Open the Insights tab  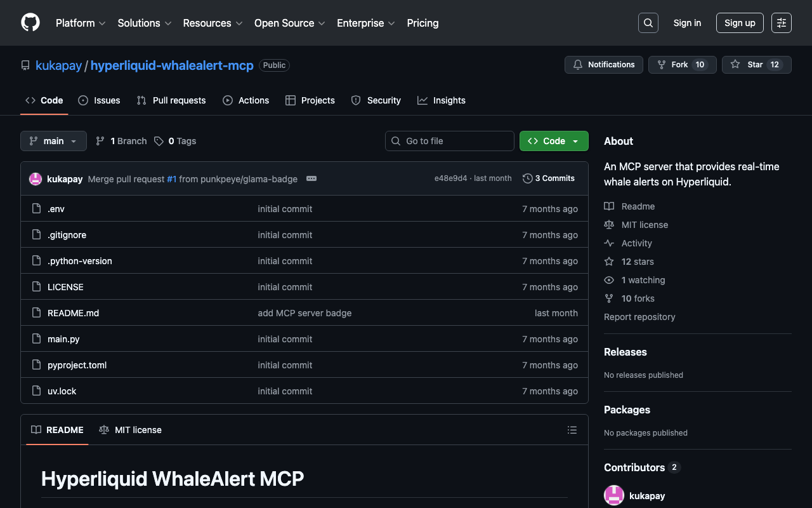442,100
